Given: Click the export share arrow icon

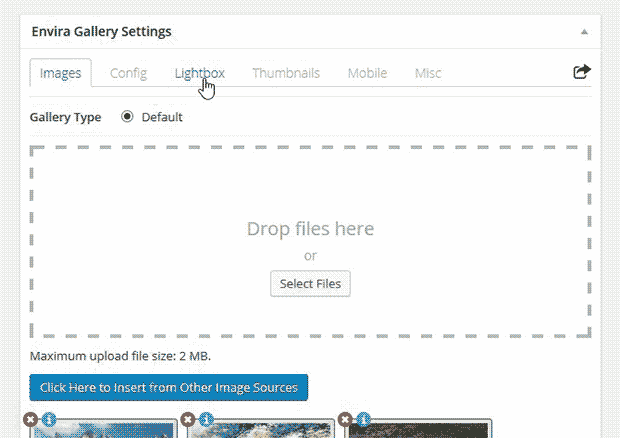Looking at the screenshot, I should point(581,72).
